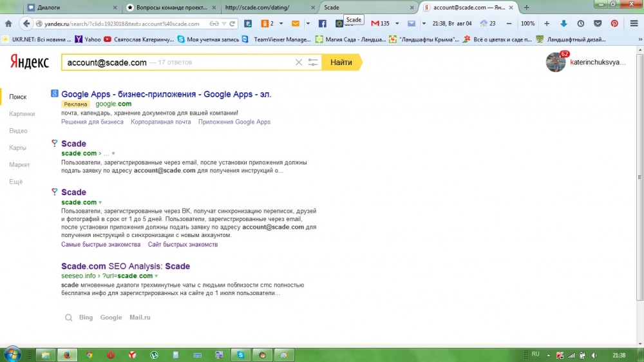Click the Pinterest toolbar icon
The height and width of the screenshot is (362, 644).
pos(614,24)
